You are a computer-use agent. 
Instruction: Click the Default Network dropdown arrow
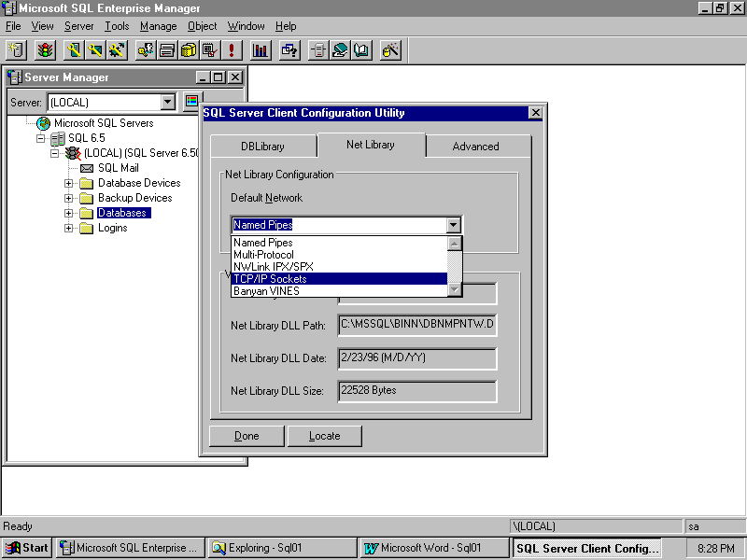point(453,225)
